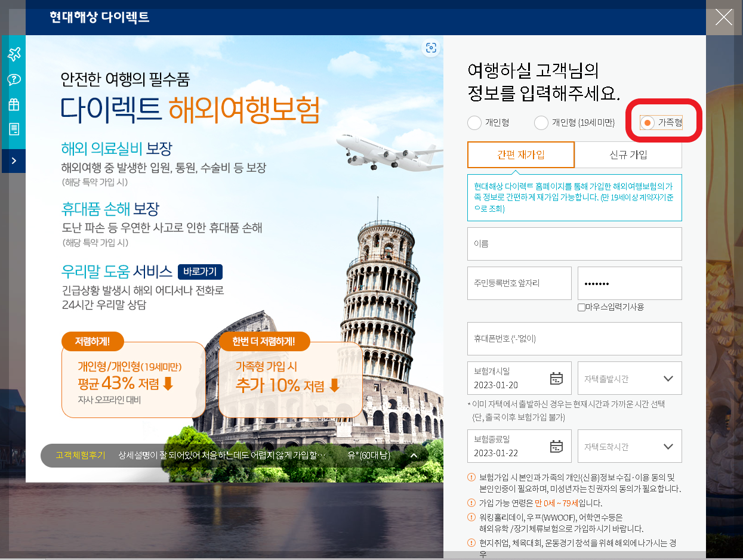This screenshot has width=743, height=560.
Task: Open the 자택출발시간 dropdown
Action: click(630, 378)
